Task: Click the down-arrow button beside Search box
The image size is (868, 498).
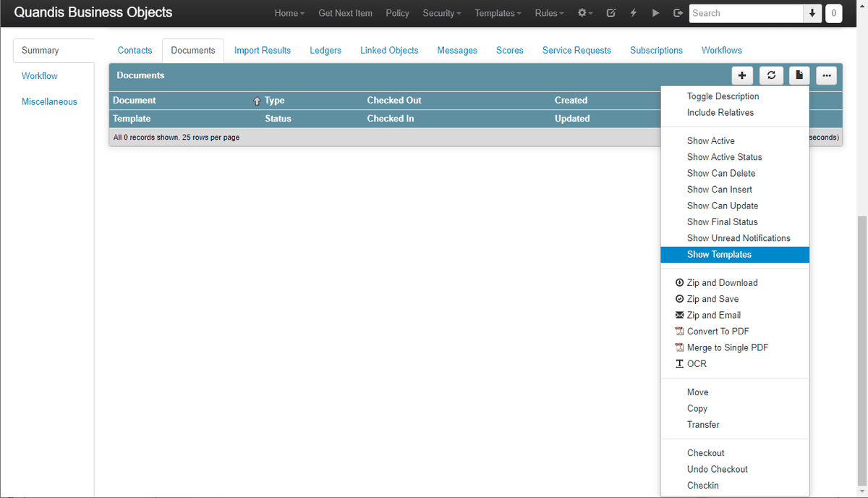Action: point(812,13)
